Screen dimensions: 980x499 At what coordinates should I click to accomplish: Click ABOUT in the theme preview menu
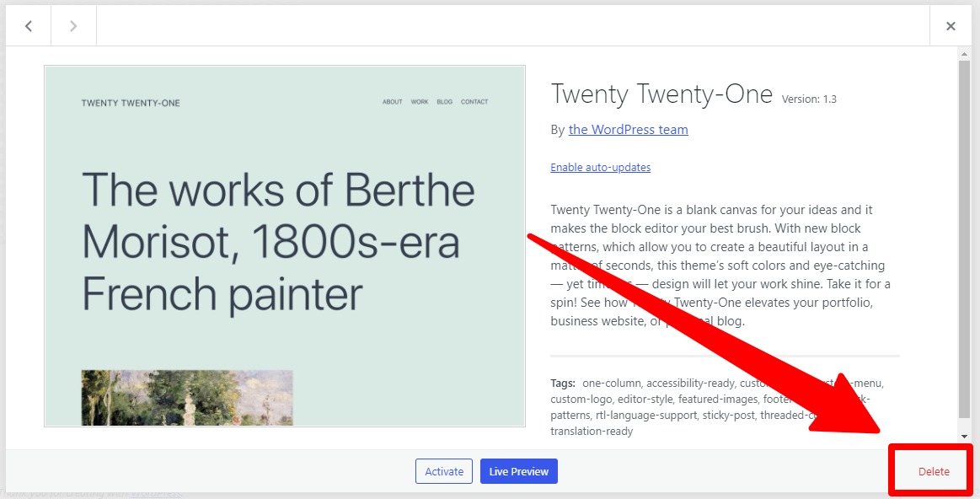[393, 102]
